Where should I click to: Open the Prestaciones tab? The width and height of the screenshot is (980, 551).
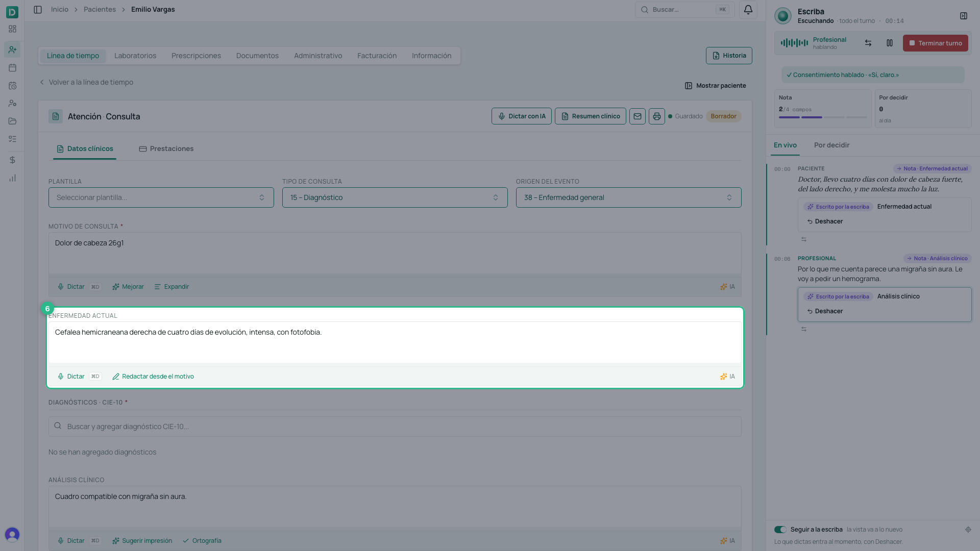click(166, 149)
